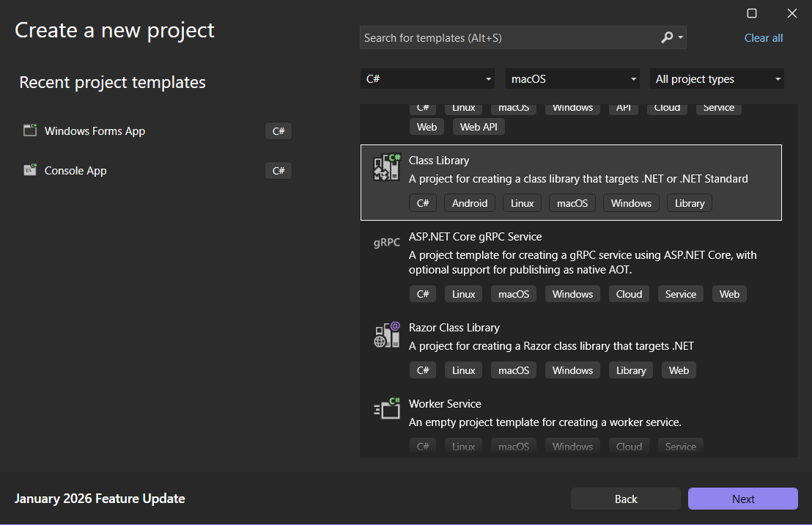Open the All project types dropdown

(716, 78)
